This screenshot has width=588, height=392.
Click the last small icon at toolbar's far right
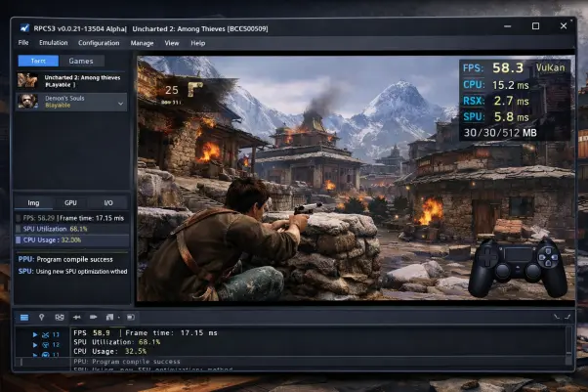tap(567, 317)
